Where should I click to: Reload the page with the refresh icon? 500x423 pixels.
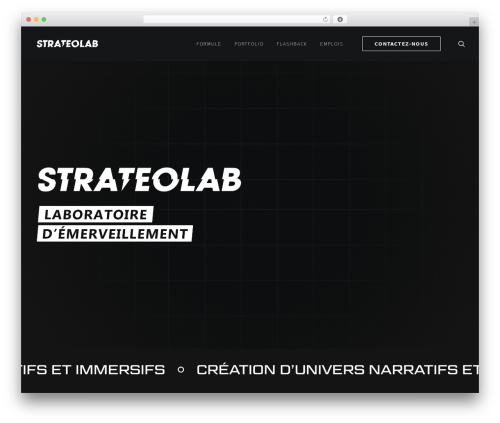point(325,20)
